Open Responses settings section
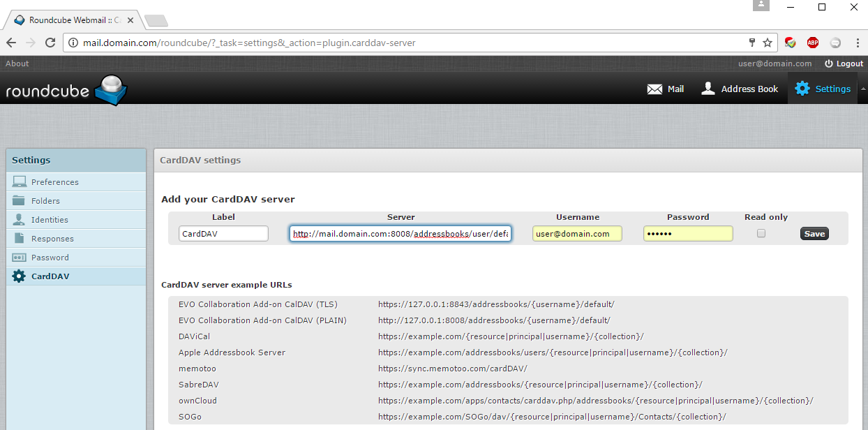 point(52,239)
